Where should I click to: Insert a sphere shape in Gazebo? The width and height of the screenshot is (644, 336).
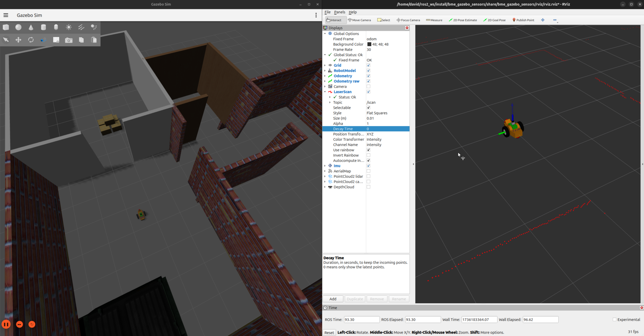coord(18,27)
